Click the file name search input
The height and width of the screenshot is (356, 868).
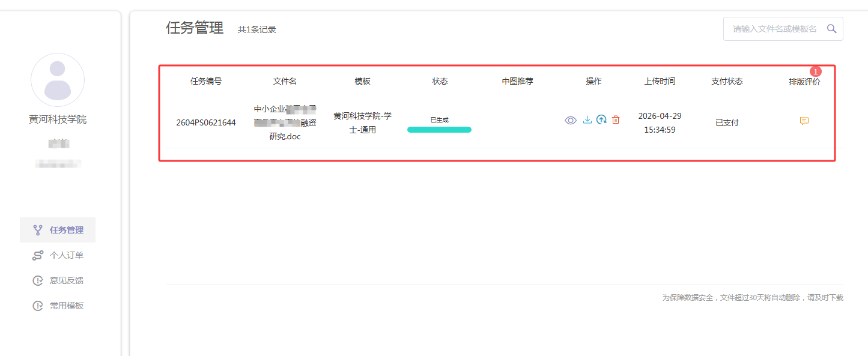pos(774,29)
